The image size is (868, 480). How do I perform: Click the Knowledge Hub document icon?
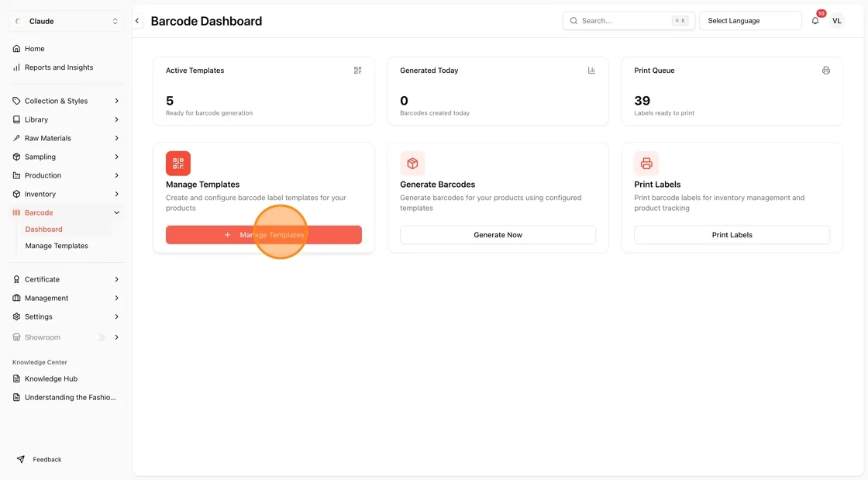(x=16, y=378)
